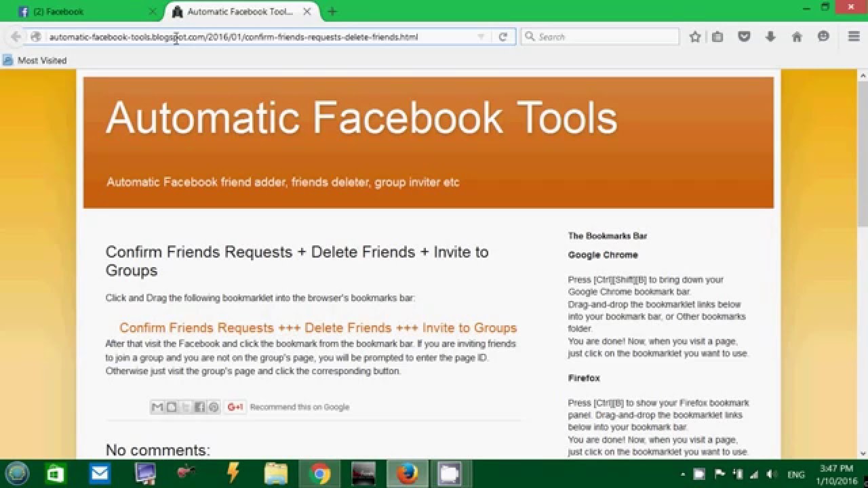Screen dimensions: 868x488
Task: Share post to Twitter icon
Action: [186, 407]
